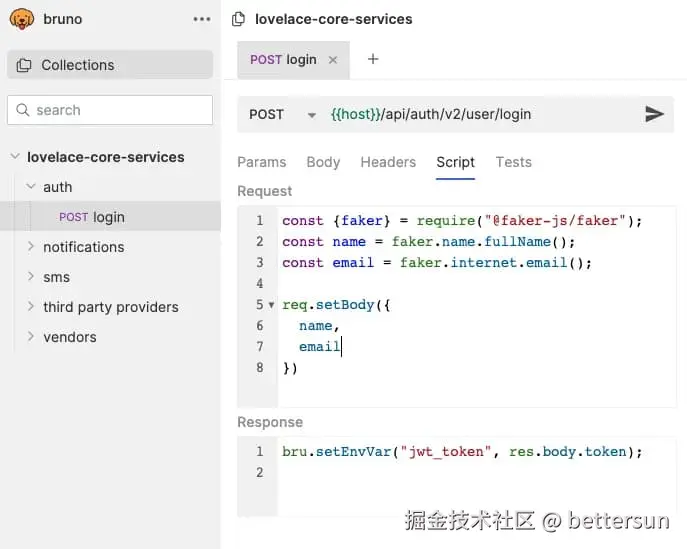Click bru.setEnvVar in the Response script
Screen dimensions: 687x549
click(x=336, y=451)
